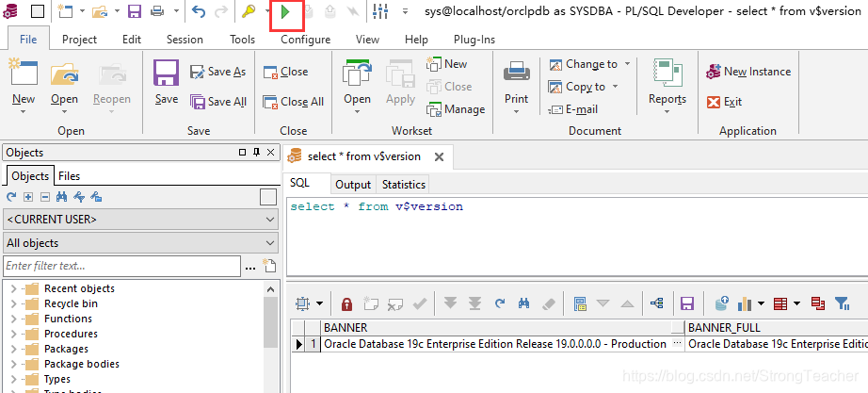Click the New Instance button
868x393 pixels.
pyautogui.click(x=748, y=72)
